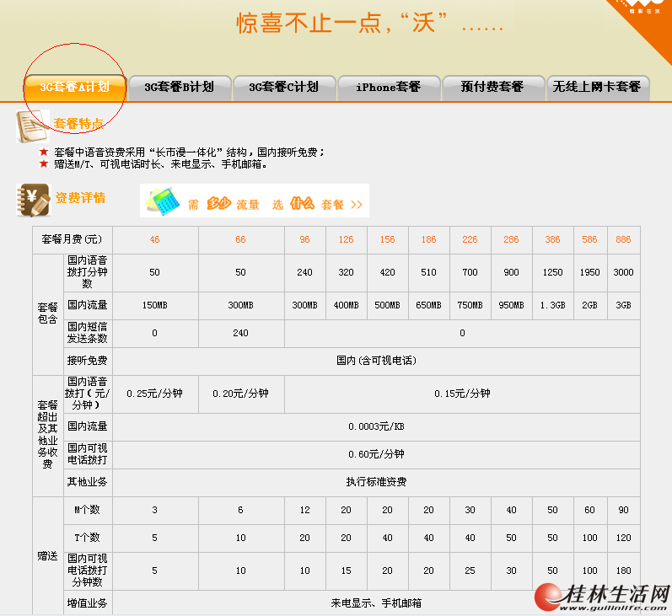
Task: Click the 执行标准资费 cell
Action: click(x=376, y=482)
